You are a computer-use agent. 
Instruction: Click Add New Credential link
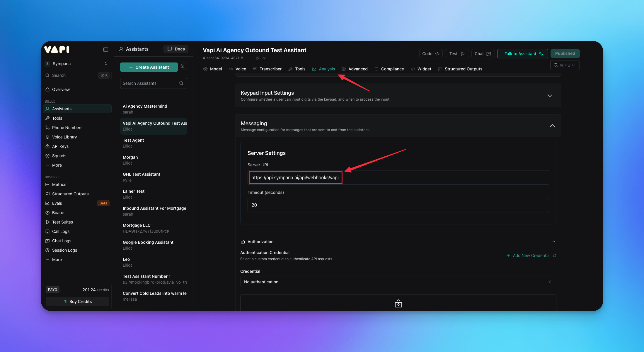pyautogui.click(x=531, y=255)
